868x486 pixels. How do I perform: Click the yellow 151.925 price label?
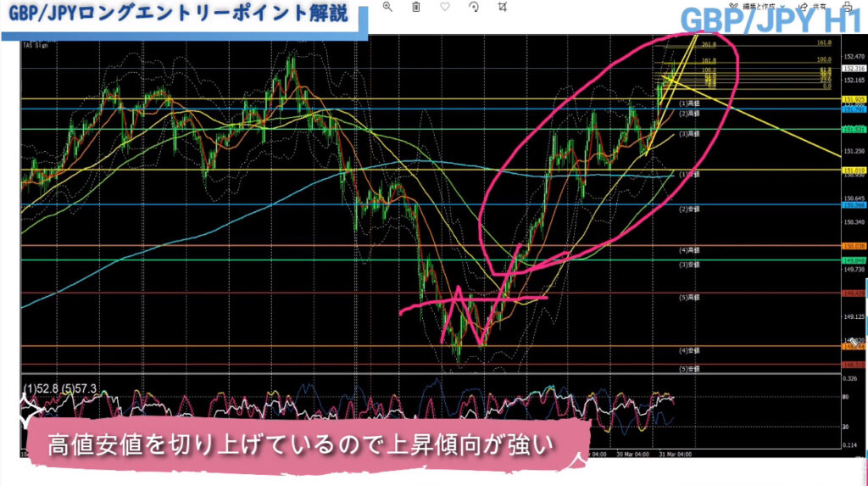(852, 100)
